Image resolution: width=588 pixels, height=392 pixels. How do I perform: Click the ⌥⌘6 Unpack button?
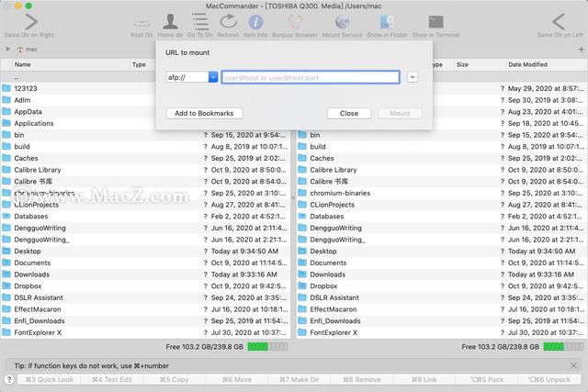(x=549, y=379)
